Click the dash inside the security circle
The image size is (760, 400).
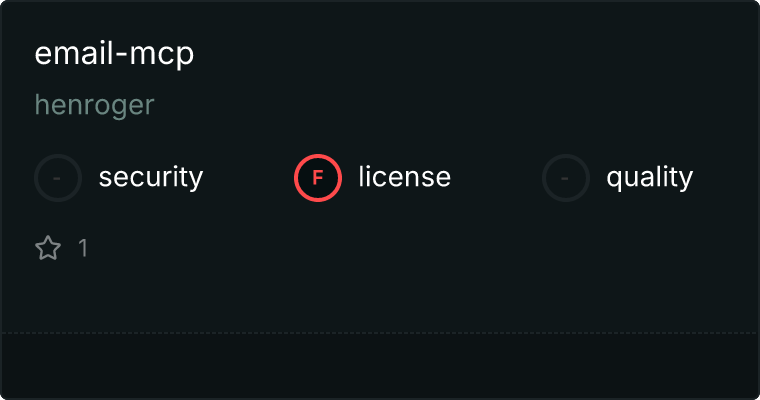(x=57, y=178)
